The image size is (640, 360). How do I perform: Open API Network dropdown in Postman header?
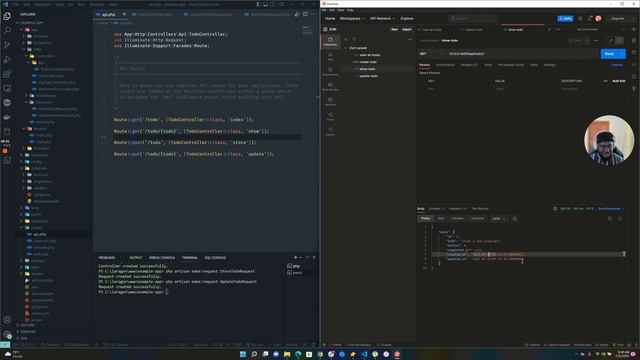[382, 18]
